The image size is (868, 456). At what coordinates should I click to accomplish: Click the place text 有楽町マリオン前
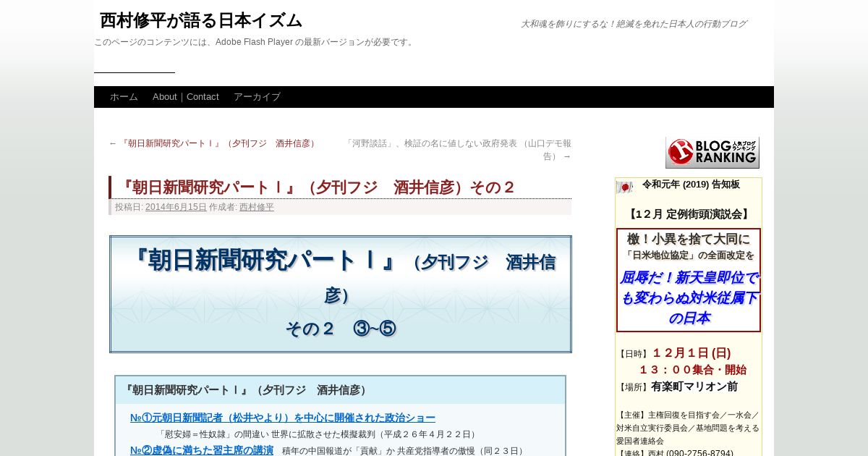coord(694,387)
